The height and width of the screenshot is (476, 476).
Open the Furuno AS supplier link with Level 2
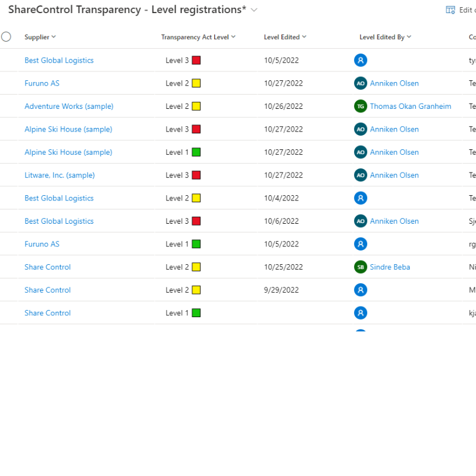point(42,83)
